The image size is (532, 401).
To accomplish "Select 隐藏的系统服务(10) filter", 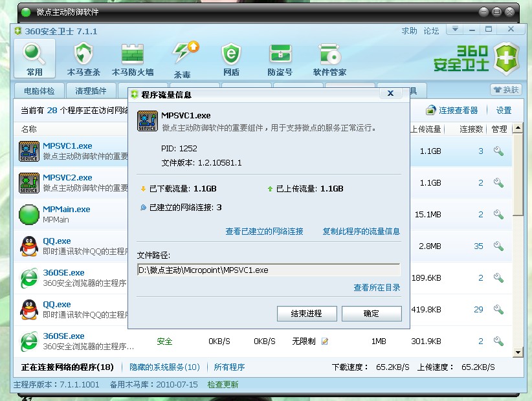I will (164, 367).
